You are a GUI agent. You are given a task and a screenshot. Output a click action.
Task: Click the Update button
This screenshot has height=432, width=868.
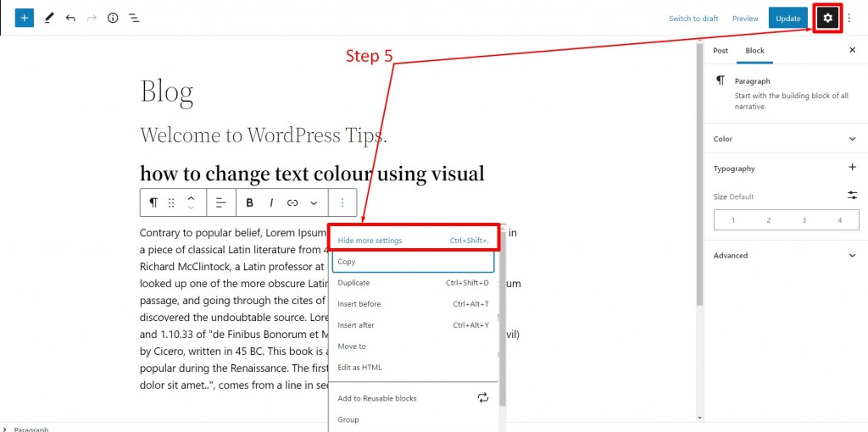(787, 19)
